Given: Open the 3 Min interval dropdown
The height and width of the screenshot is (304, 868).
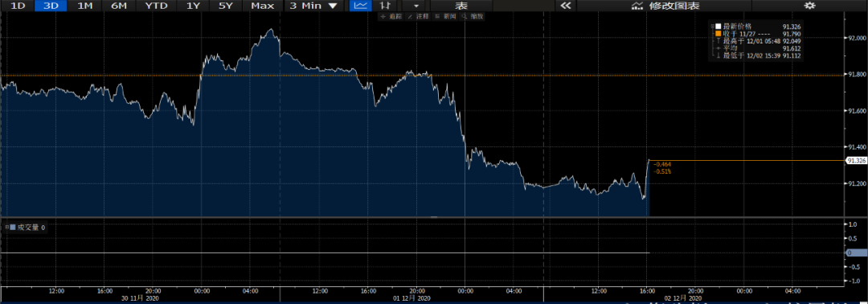Looking at the screenshot, I should tap(313, 6).
